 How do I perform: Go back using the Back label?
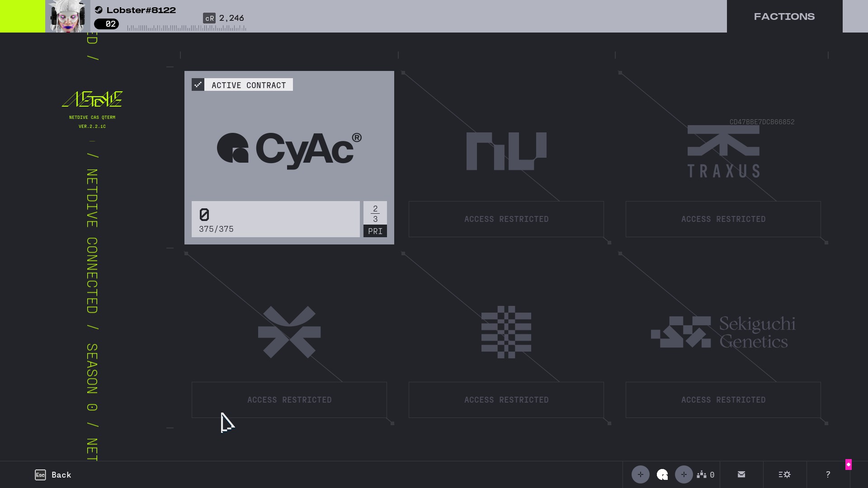[x=61, y=475]
